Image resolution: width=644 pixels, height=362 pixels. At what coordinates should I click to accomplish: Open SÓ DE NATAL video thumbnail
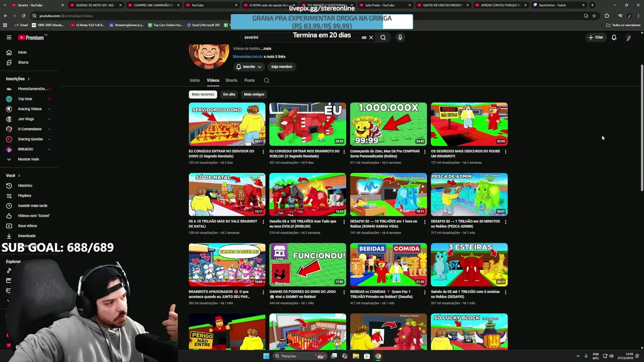point(227,195)
